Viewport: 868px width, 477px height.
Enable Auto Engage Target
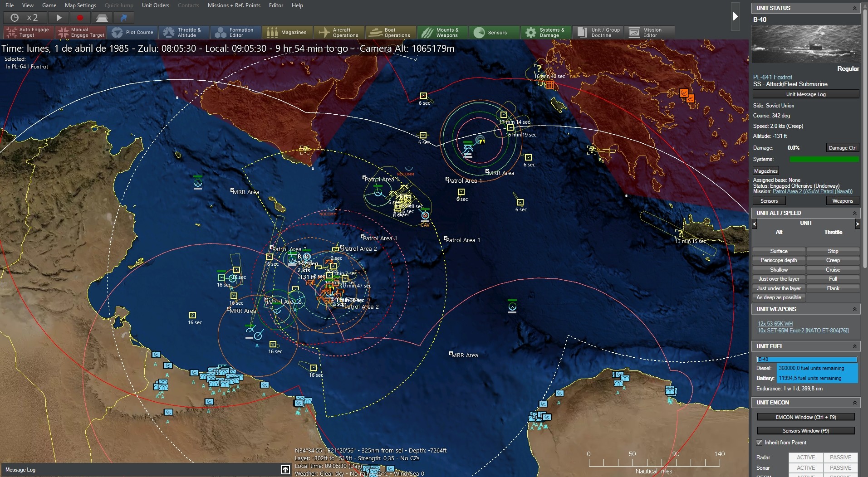coord(27,32)
